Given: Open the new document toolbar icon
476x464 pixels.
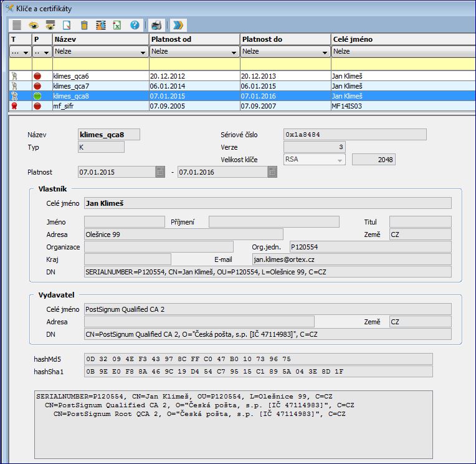Looking at the screenshot, I should 67,26.
